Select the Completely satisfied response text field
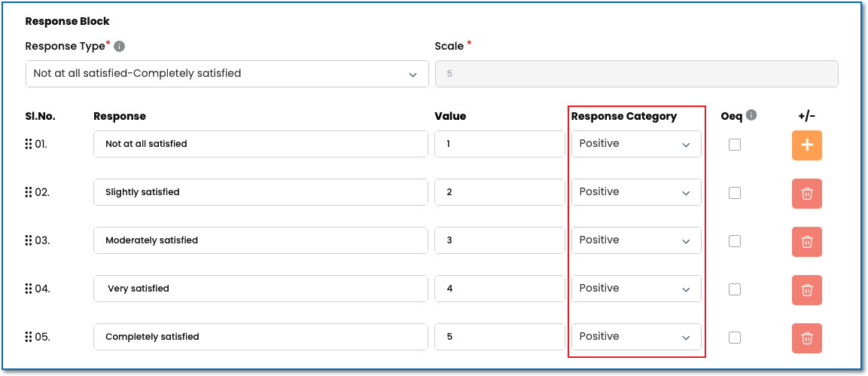This screenshot has height=376, width=868. [x=260, y=337]
